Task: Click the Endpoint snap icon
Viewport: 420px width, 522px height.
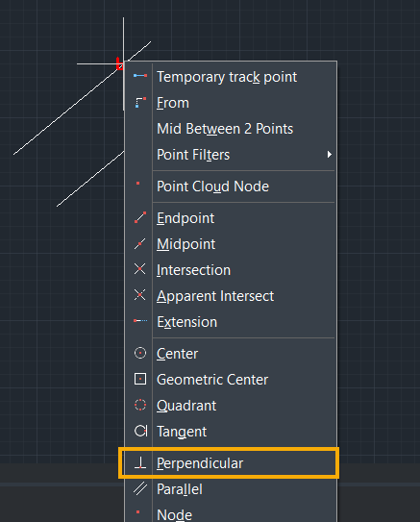Action: pos(140,217)
